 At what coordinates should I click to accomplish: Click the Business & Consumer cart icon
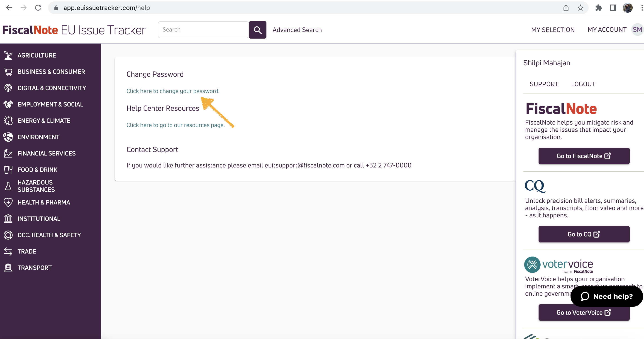tap(8, 72)
